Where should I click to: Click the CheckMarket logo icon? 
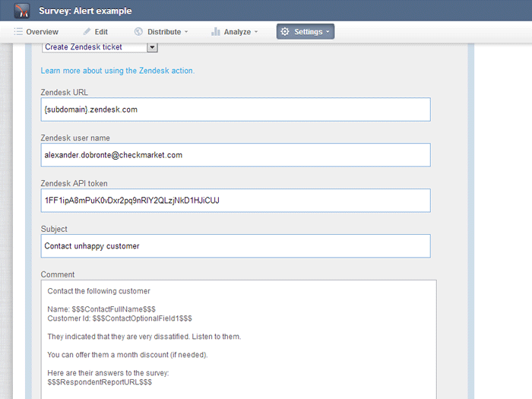click(x=22, y=11)
